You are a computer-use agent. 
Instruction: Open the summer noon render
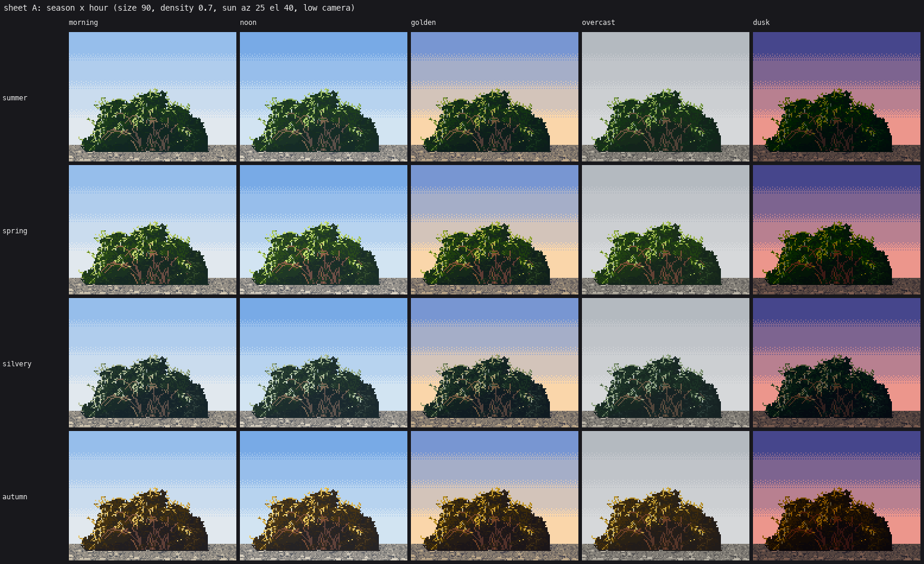click(324, 97)
